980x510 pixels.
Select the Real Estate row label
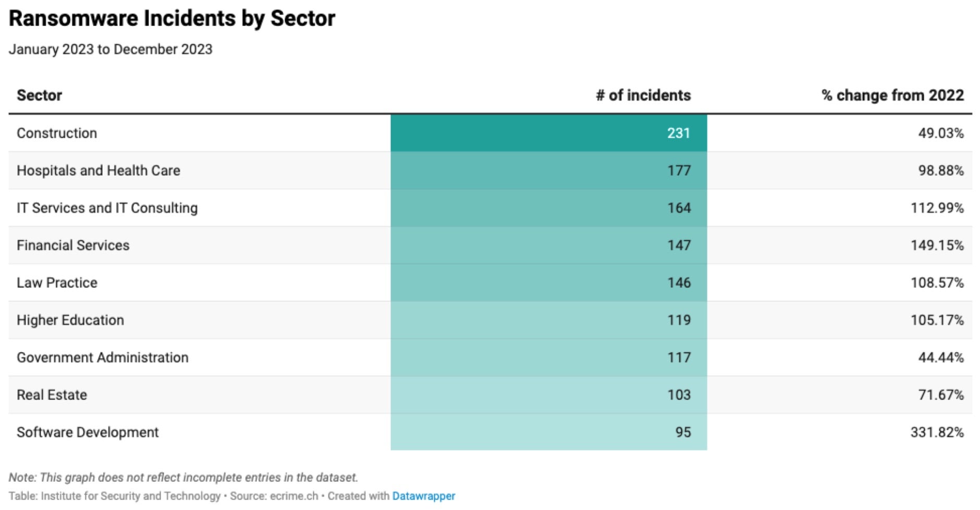(x=52, y=395)
